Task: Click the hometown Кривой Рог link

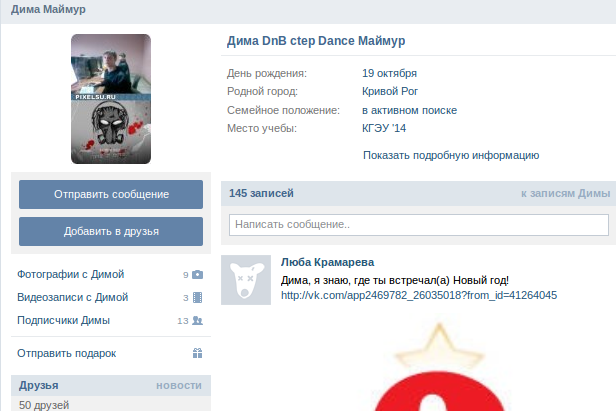Action: point(390,91)
